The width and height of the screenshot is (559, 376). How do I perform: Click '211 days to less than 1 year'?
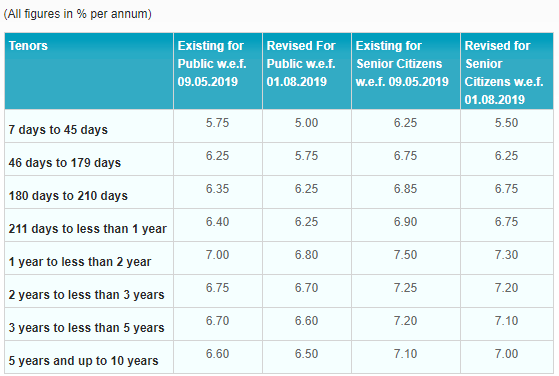(x=87, y=229)
